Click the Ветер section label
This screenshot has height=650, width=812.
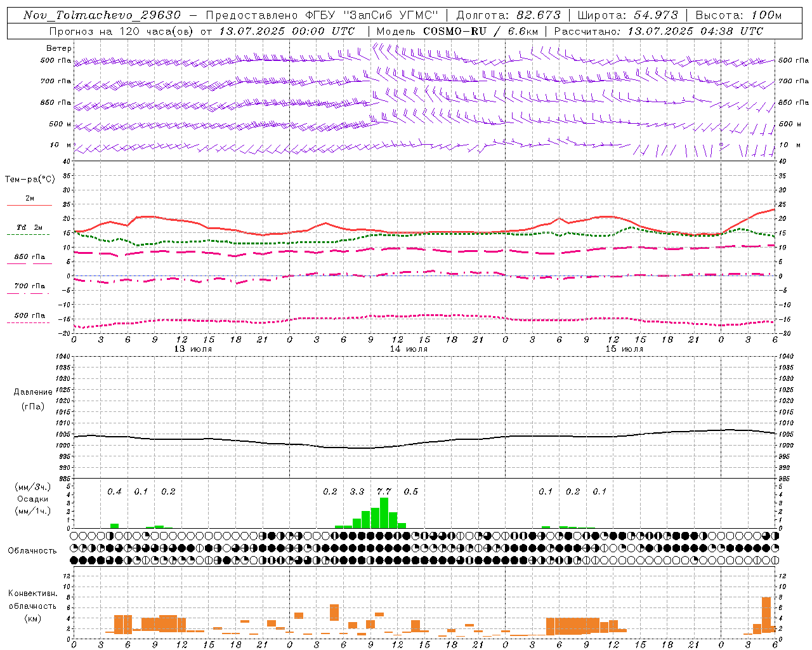coord(59,48)
